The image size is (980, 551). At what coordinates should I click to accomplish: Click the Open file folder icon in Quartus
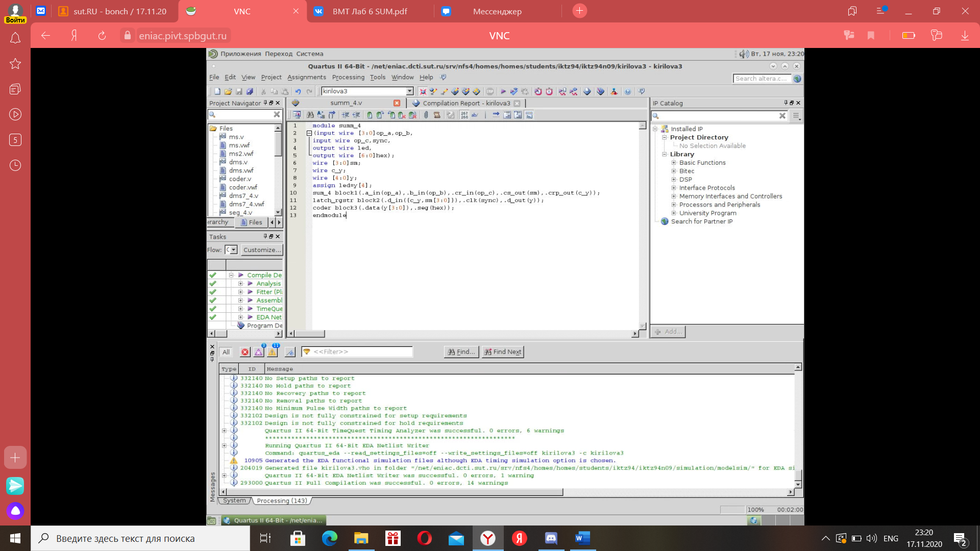[x=228, y=91]
